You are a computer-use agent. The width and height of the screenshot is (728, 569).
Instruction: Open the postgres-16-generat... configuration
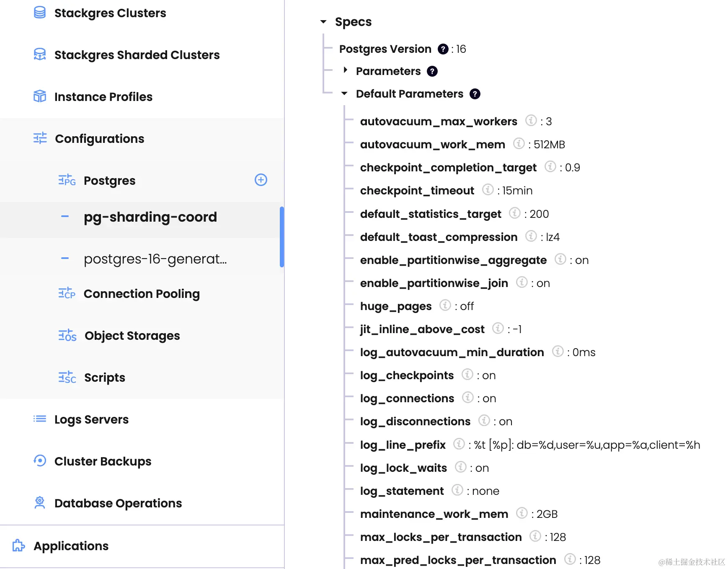[x=155, y=259]
